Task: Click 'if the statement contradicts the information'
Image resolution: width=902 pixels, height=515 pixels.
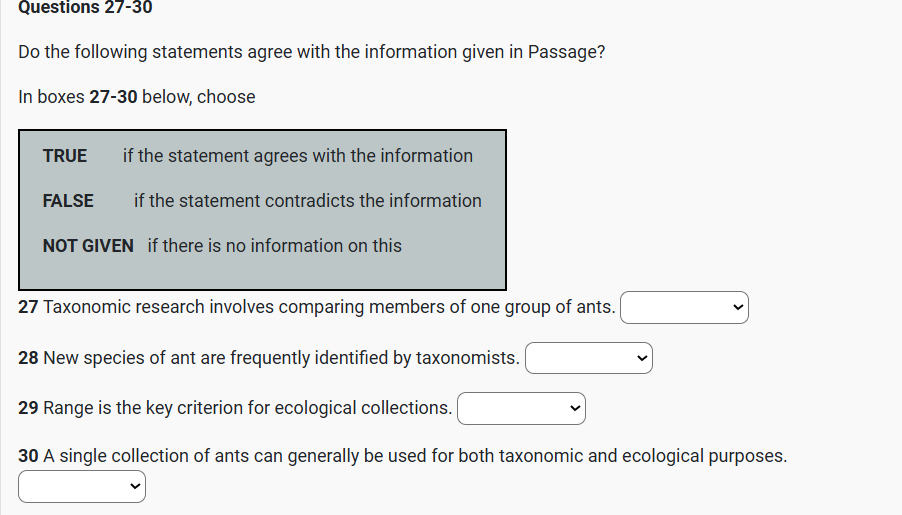Action: 308,201
